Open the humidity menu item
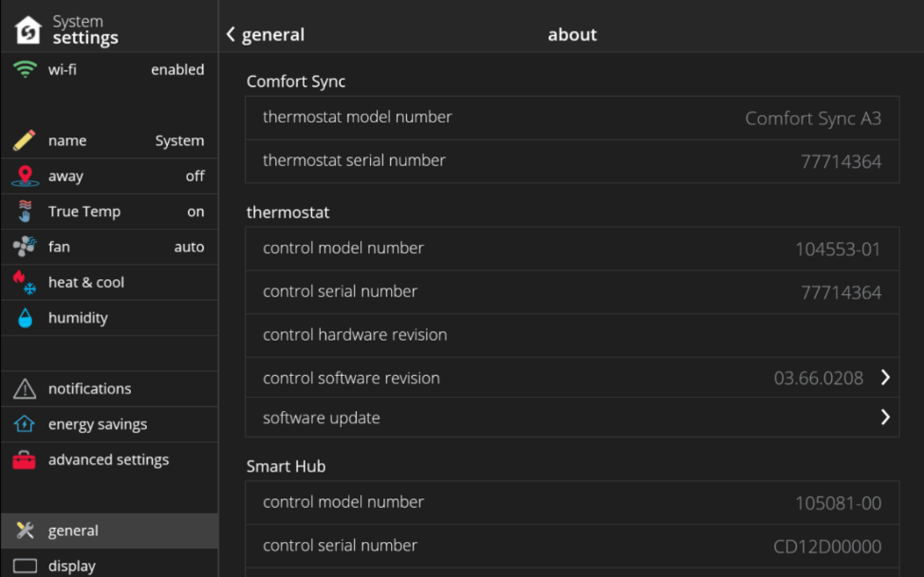Image resolution: width=924 pixels, height=577 pixels. tap(110, 318)
